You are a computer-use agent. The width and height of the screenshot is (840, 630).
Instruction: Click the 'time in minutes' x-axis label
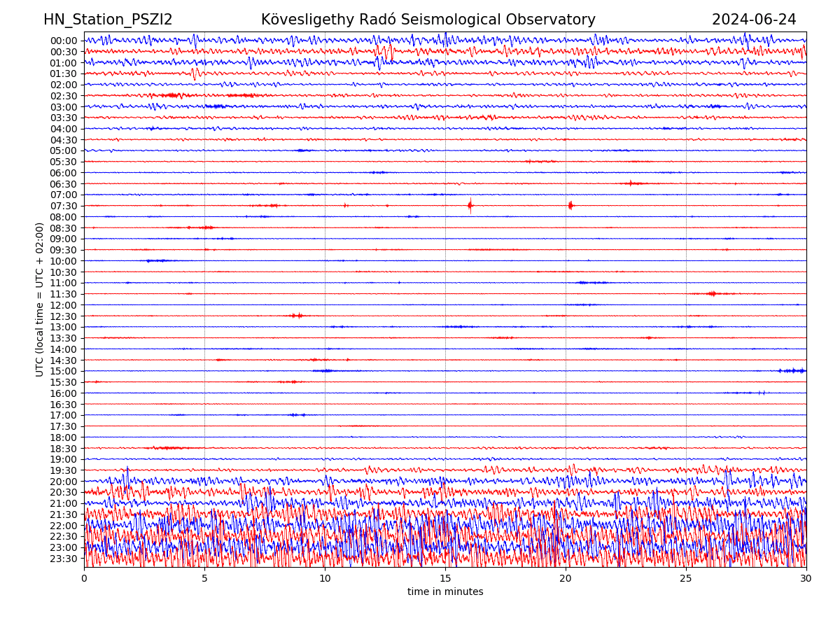pos(445,591)
